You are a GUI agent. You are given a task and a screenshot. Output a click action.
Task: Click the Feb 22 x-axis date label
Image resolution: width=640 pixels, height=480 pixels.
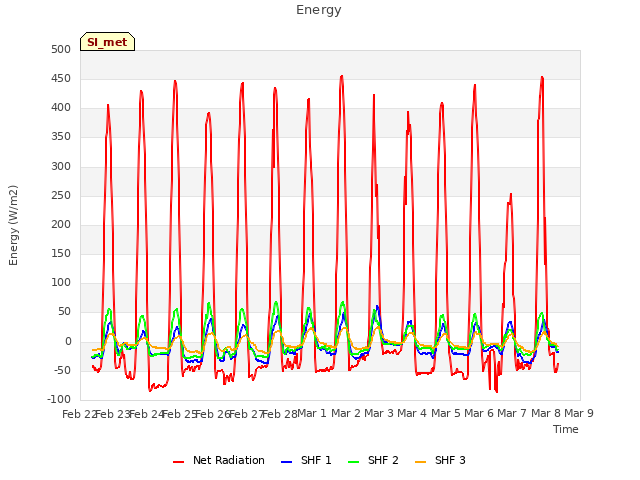[x=79, y=414]
